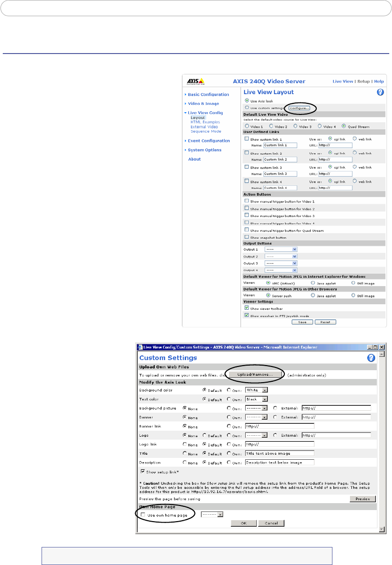Screen dimensions: 392x565
Task: Click scroll up arrow in Custom Settings window
Action: click(x=381, y=355)
